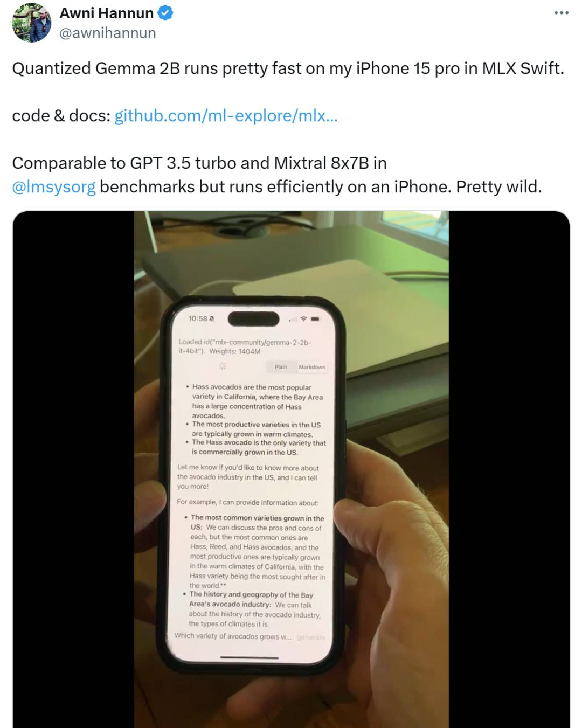Open Awni Hannun's profile avatar

click(32, 23)
